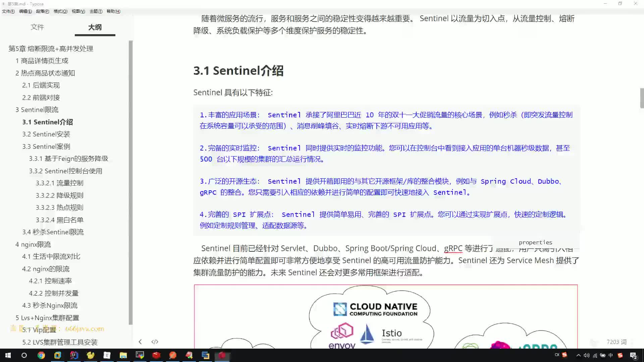
Task: Open outline item 3.3 Sentinel案例
Action: (x=46, y=146)
